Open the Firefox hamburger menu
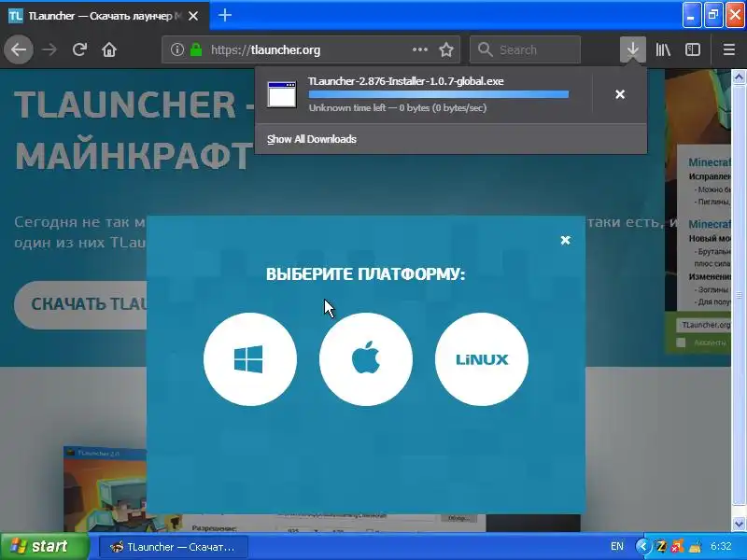Viewport: 747px width, 560px height. (x=728, y=49)
